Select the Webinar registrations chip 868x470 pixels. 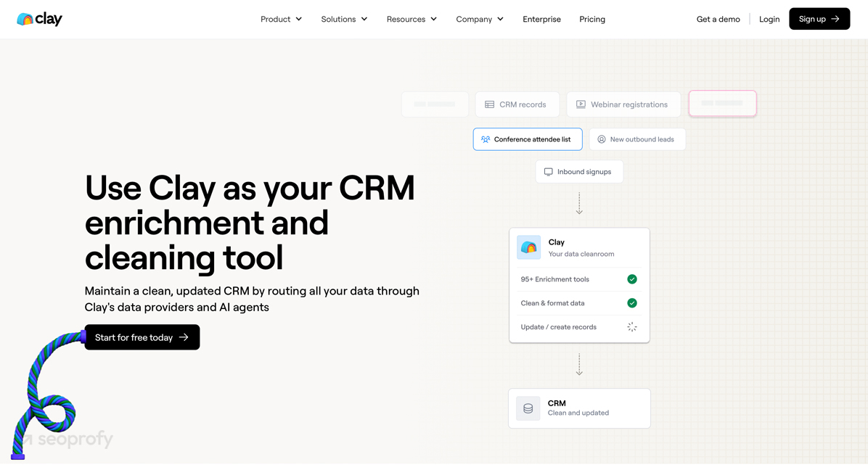click(x=623, y=104)
